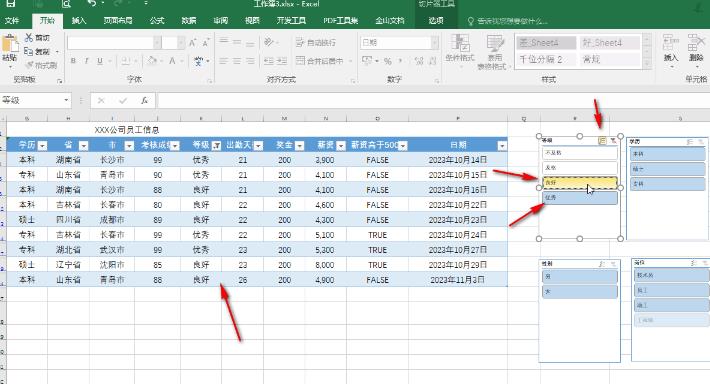The width and height of the screenshot is (710, 384).
Task: Toggle the 女 item in 性别 slicer
Action: point(580,292)
